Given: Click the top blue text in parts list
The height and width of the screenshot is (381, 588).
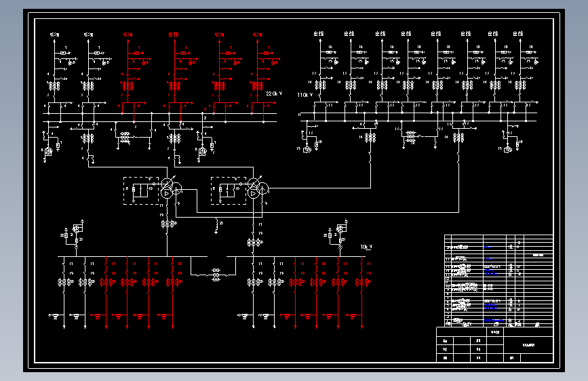Looking at the screenshot, I should pos(488,247).
